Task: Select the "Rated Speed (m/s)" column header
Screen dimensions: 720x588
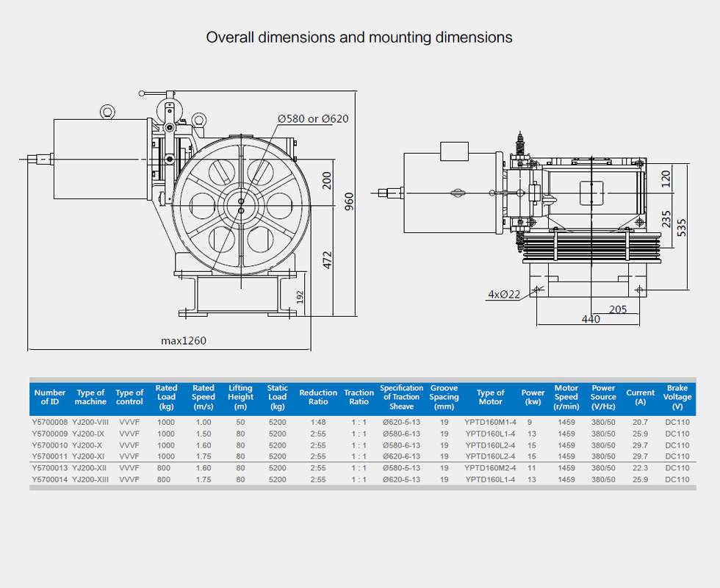Action: [203, 397]
